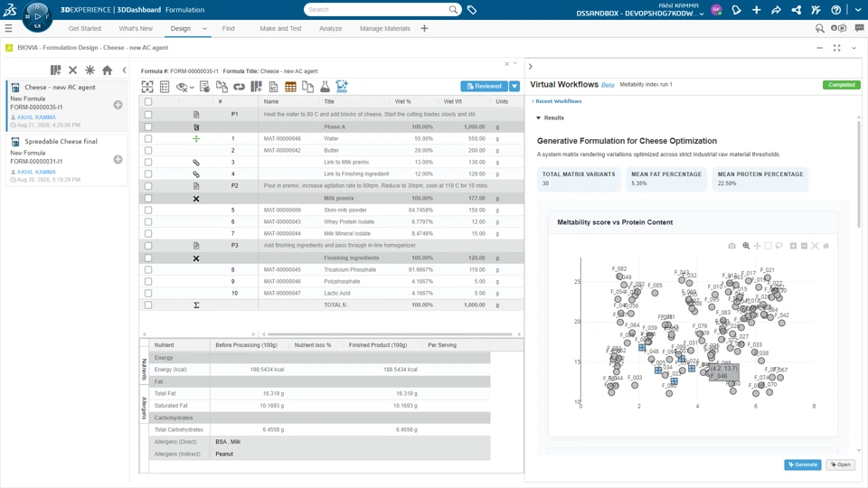This screenshot has width=868, height=488.
Task: Click the copy pages icon in formula toolbar
Action: [x=307, y=87]
